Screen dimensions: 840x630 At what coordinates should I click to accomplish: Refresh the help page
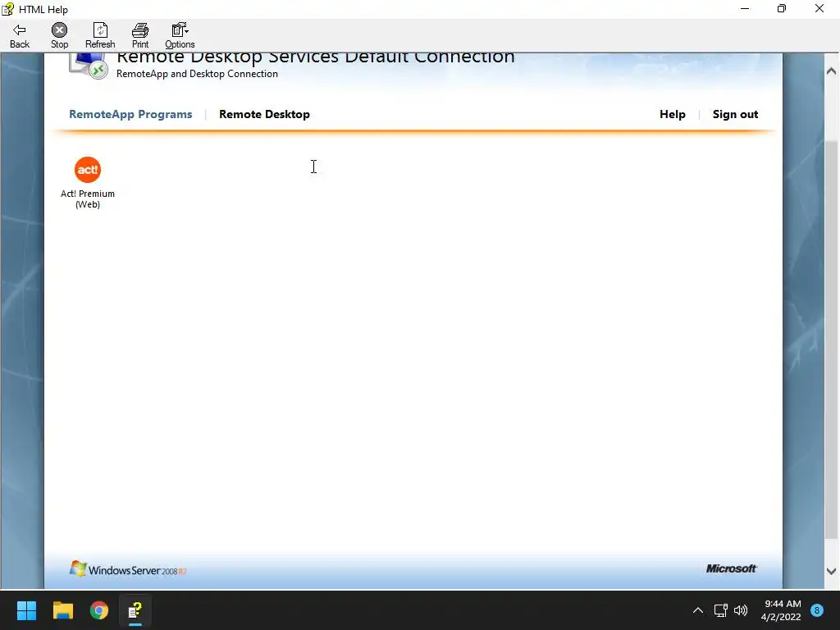click(x=100, y=36)
